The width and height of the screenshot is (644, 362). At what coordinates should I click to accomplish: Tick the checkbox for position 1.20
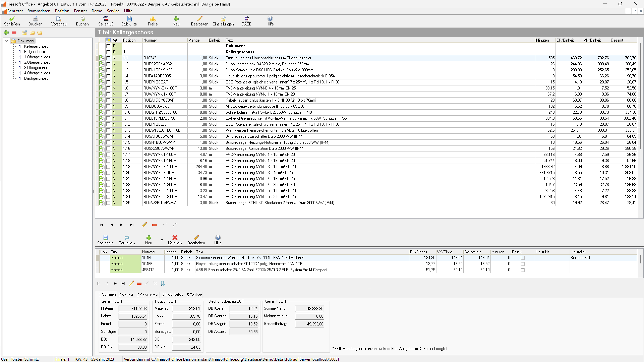click(108, 173)
